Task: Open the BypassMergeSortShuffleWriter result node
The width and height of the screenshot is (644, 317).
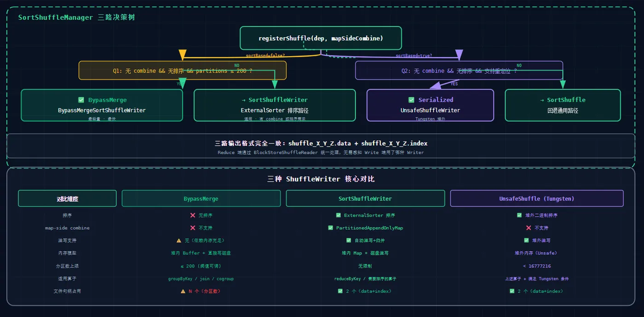Action: pyautogui.click(x=102, y=105)
